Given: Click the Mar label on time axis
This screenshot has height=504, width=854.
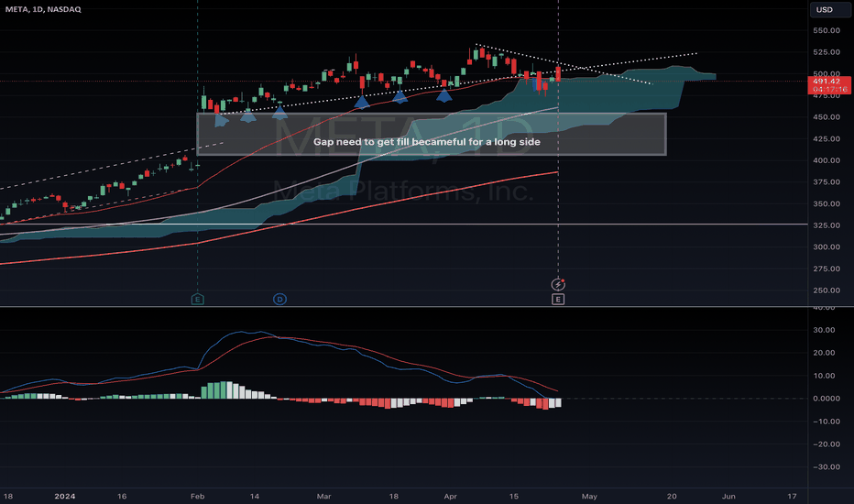Looking at the screenshot, I should point(323,497).
